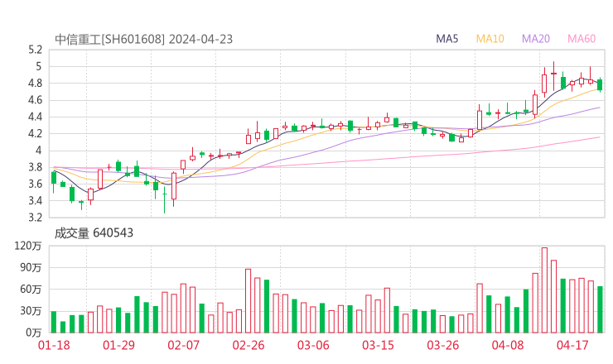The width and height of the screenshot is (613, 364).
Task: Click the 0万 volume axis label
Action: coord(34,333)
